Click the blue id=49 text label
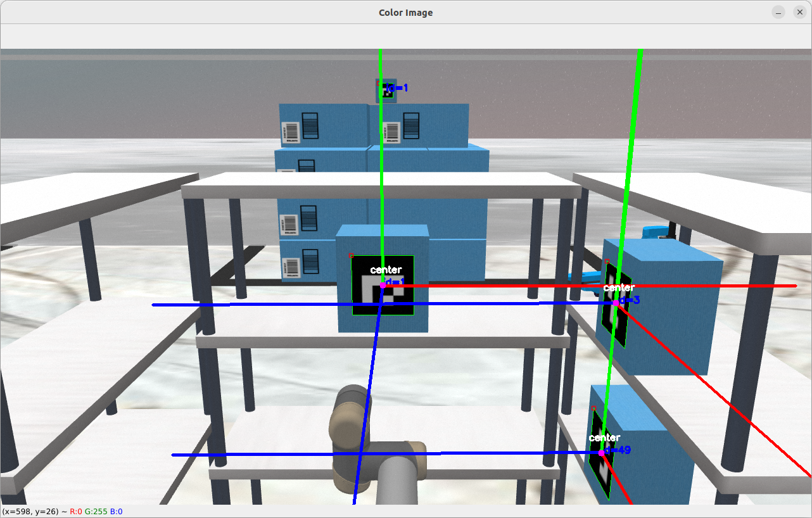 pos(619,450)
